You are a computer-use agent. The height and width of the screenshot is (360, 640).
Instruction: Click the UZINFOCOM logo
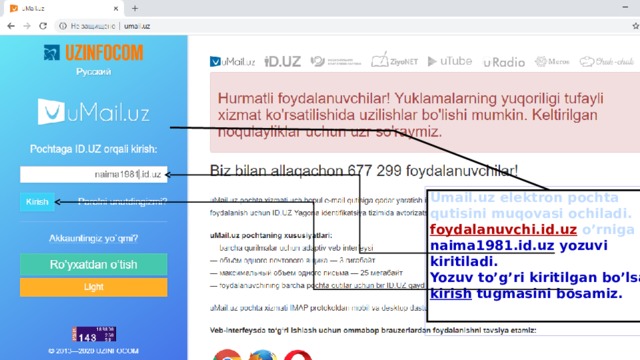[x=93, y=53]
